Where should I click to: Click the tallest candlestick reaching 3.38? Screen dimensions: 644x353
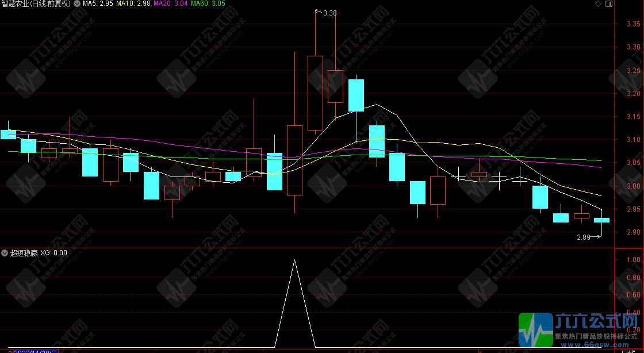click(315, 92)
